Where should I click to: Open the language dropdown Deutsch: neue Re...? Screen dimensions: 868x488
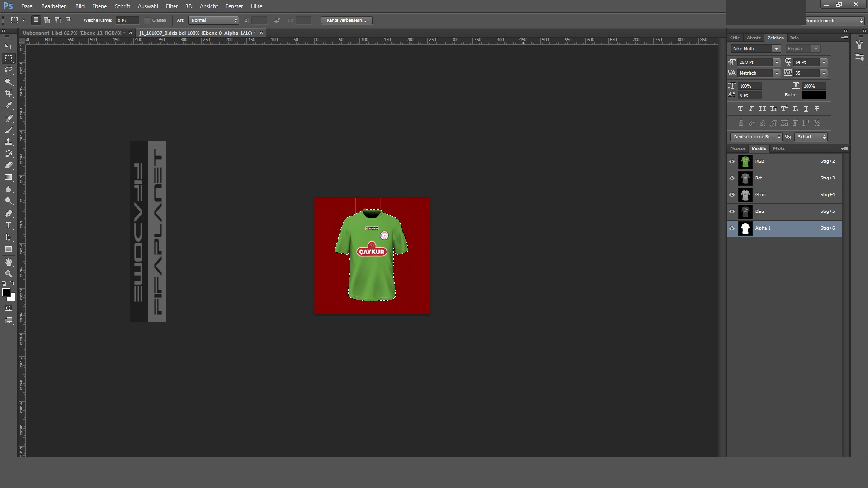(756, 137)
